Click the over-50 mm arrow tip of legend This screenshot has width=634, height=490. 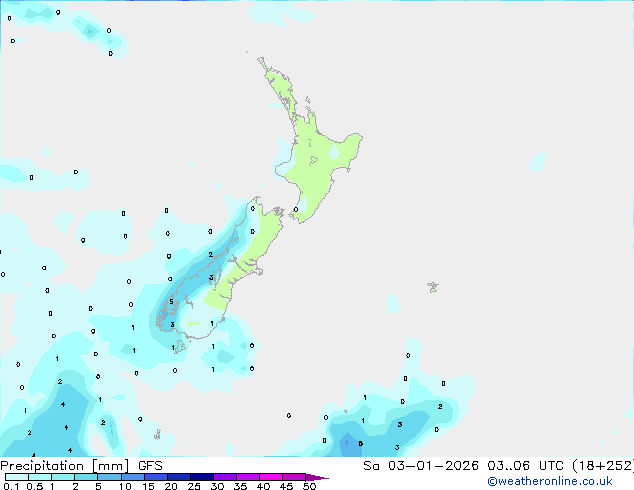point(317,477)
